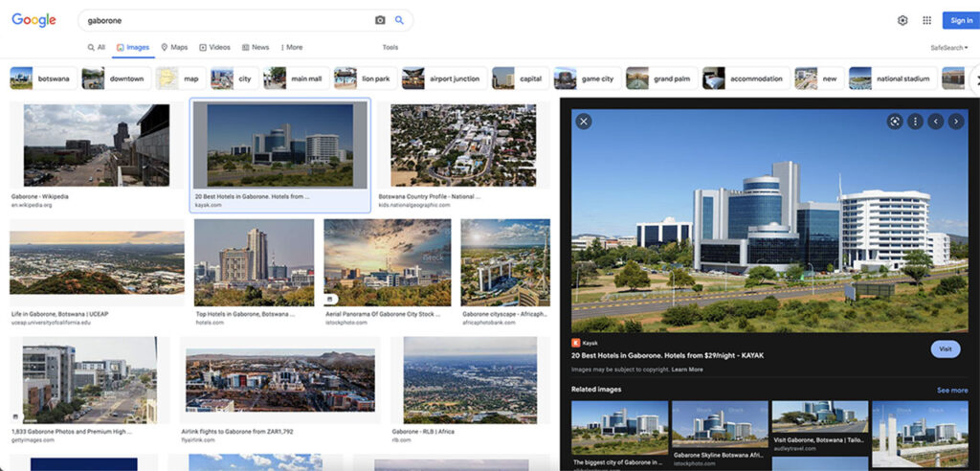Switch to the Maps tab

tap(174, 48)
